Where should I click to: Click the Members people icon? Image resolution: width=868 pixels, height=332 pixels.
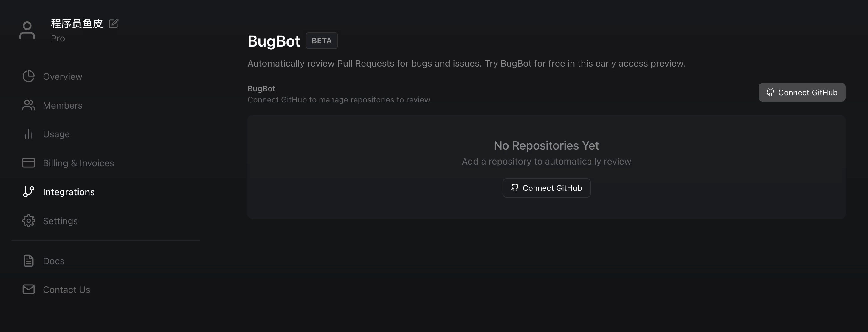tap(29, 105)
